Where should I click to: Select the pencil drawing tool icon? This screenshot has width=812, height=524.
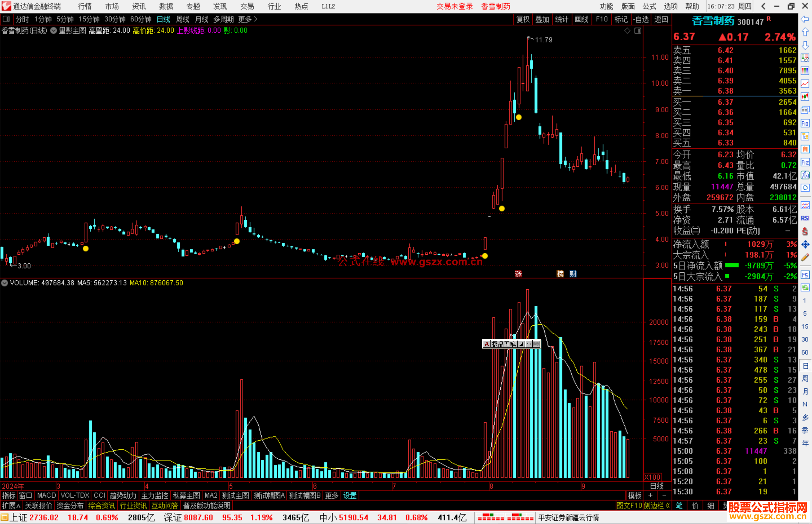805,257
